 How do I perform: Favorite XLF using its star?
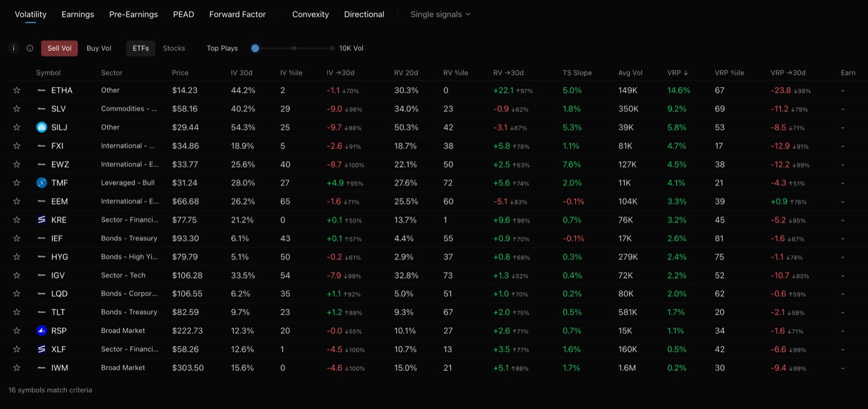(17, 349)
